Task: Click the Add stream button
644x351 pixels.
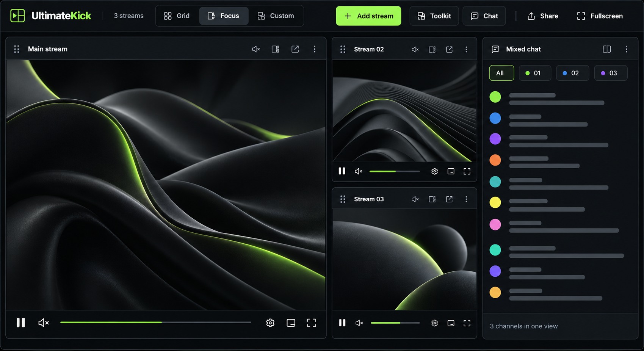Action: (368, 16)
